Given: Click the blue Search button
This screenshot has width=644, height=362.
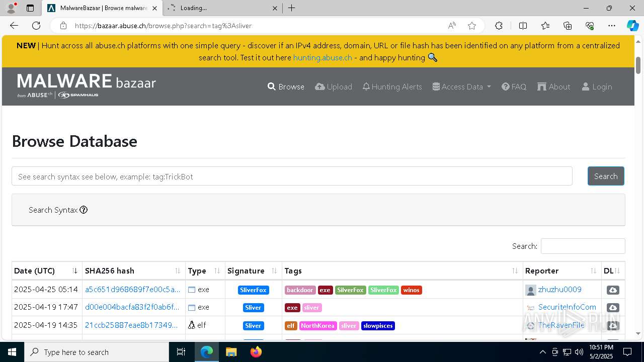Looking at the screenshot, I should pyautogui.click(x=606, y=176).
